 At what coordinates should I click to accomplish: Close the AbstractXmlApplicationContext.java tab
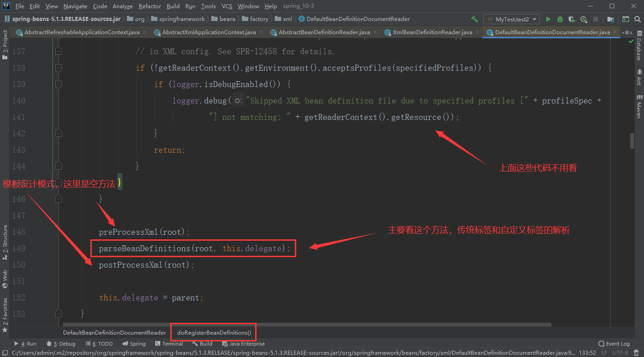pyautogui.click(x=261, y=32)
